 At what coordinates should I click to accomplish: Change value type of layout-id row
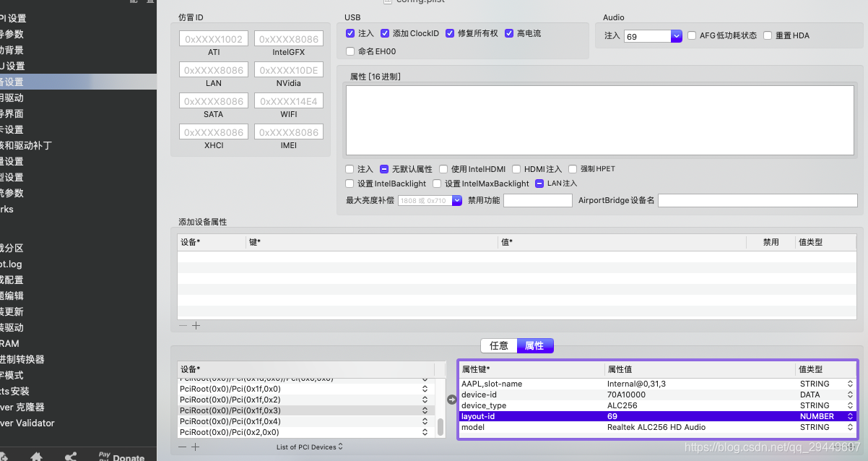[850, 416]
